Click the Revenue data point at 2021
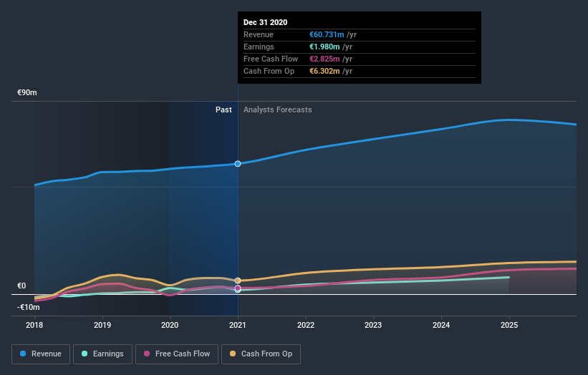The width and height of the screenshot is (588, 375). click(238, 164)
